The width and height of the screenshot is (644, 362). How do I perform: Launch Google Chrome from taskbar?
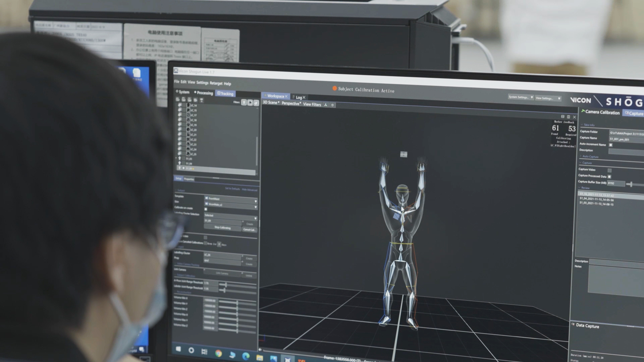pos(218,353)
